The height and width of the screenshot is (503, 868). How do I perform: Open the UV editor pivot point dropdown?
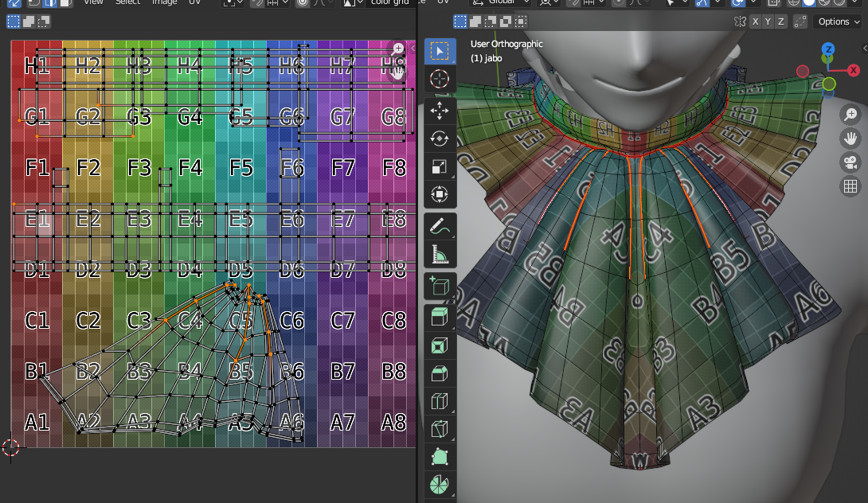click(233, 2)
